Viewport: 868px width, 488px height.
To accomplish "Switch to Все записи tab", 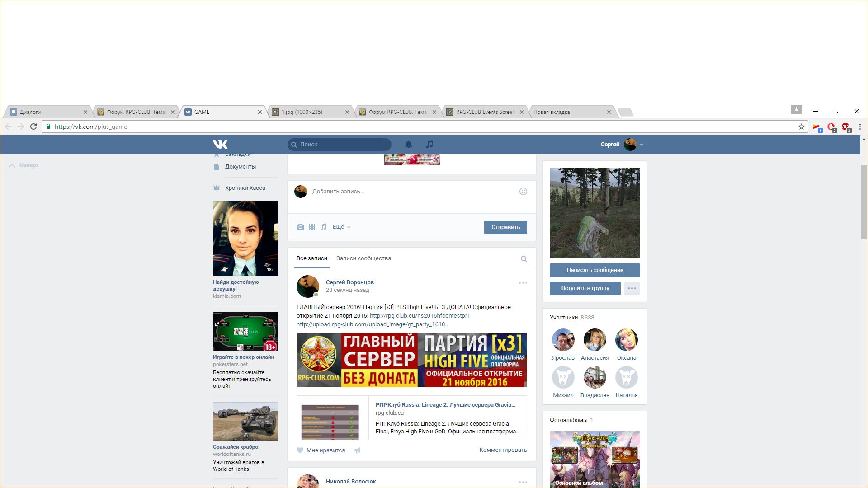I will [311, 258].
